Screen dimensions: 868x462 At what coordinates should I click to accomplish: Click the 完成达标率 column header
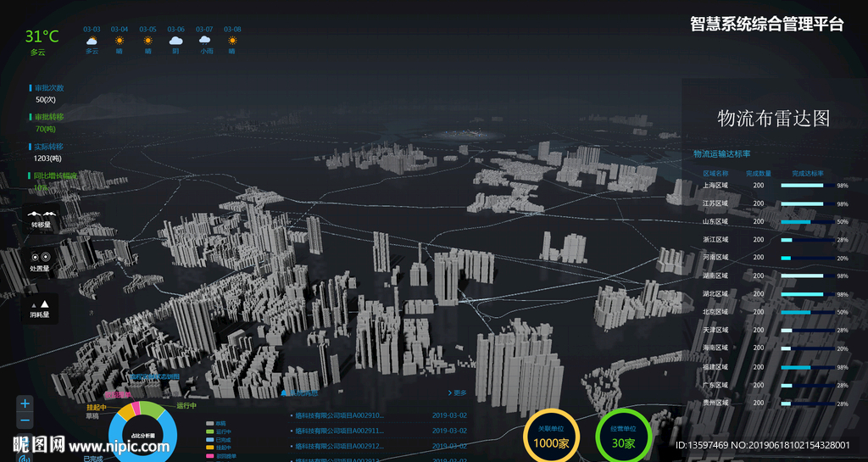coord(808,173)
